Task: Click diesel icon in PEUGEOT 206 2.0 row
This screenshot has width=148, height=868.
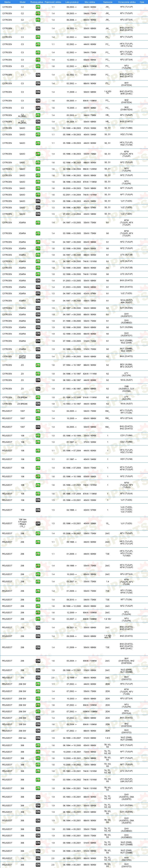Action: pyautogui.click(x=38, y=678)
